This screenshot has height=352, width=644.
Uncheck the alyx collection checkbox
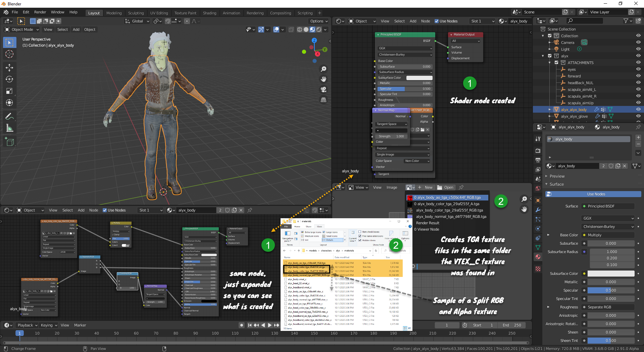pyautogui.click(x=550, y=56)
